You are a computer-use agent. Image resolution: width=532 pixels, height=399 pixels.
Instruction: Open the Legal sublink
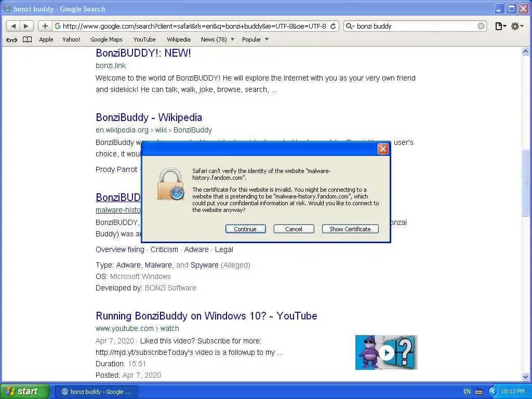coord(224,249)
